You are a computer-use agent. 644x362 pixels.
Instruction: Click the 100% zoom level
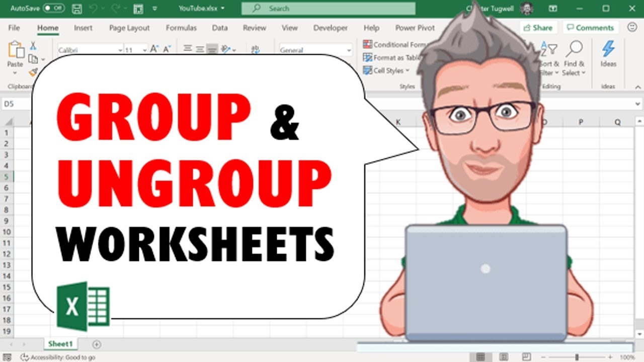pos(627,357)
